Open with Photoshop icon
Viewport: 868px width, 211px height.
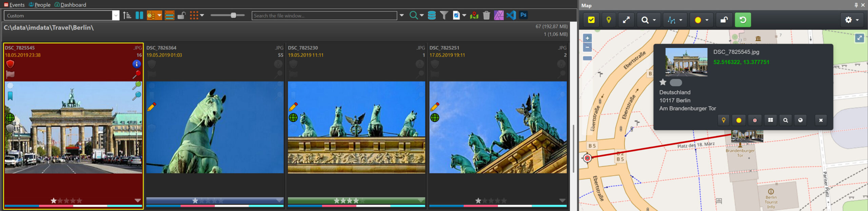click(x=523, y=15)
